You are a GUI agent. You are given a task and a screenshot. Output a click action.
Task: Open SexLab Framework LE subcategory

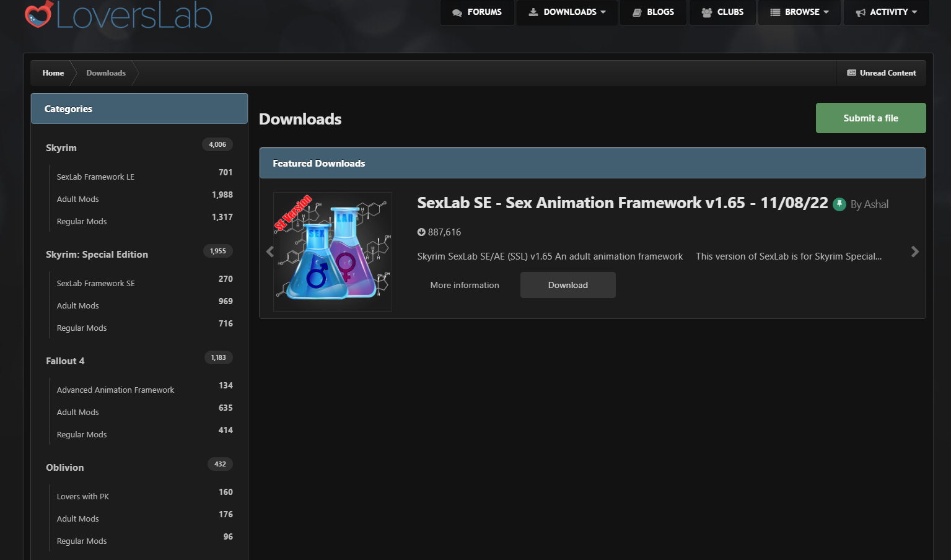point(95,177)
